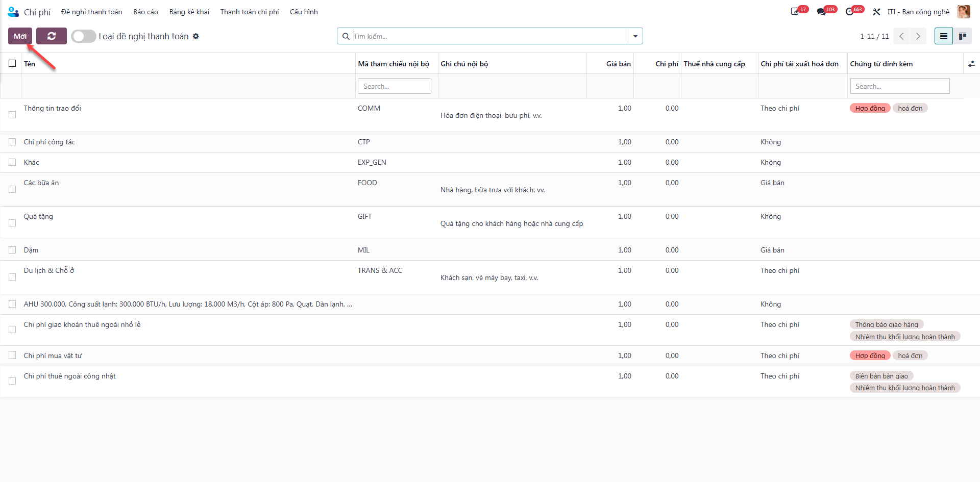Open the Cấu hình menu

(x=304, y=12)
